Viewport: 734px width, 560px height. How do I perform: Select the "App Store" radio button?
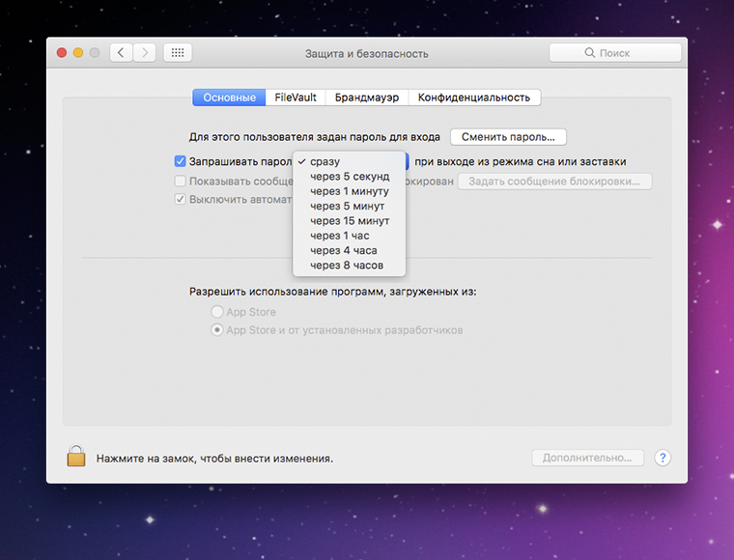point(217,312)
